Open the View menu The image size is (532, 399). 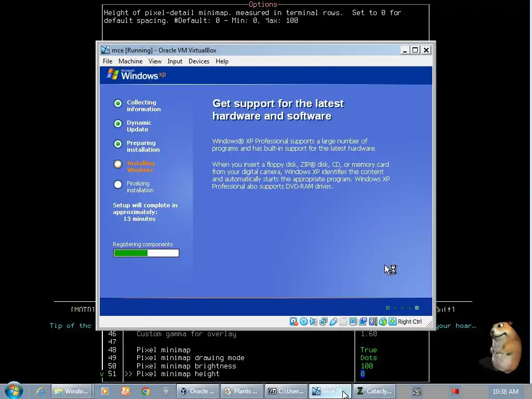tap(155, 61)
